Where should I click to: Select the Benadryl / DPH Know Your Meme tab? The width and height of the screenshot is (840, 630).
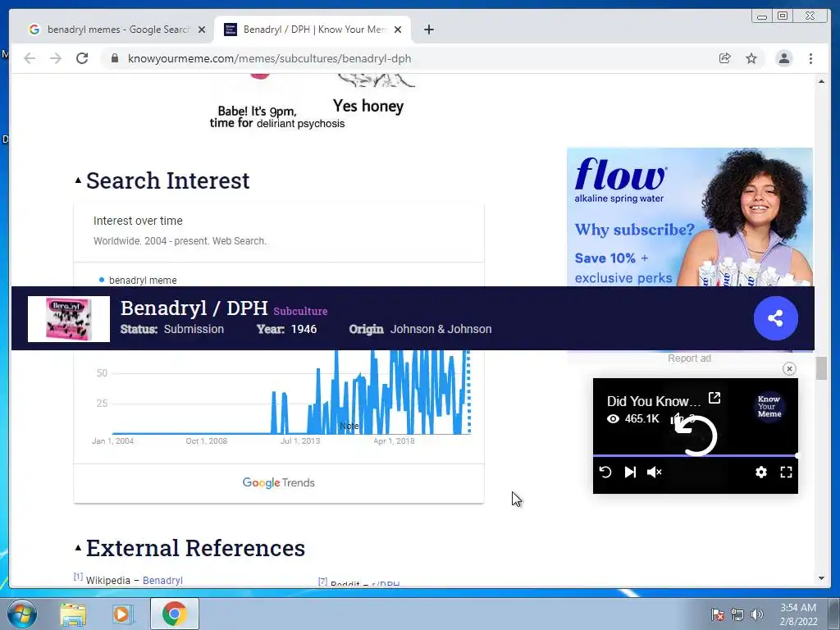313,30
